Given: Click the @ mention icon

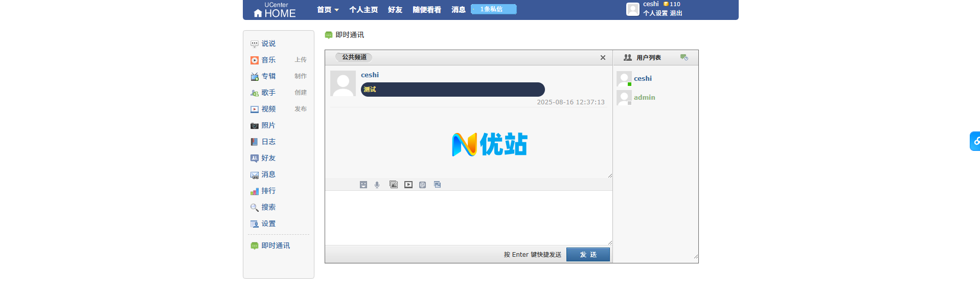Looking at the screenshot, I should click(x=422, y=185).
